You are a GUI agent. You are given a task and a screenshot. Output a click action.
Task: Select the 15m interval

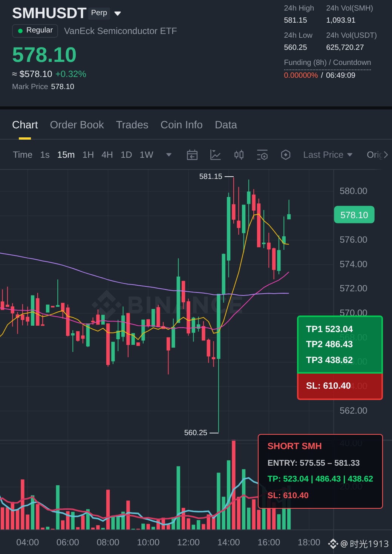point(66,155)
